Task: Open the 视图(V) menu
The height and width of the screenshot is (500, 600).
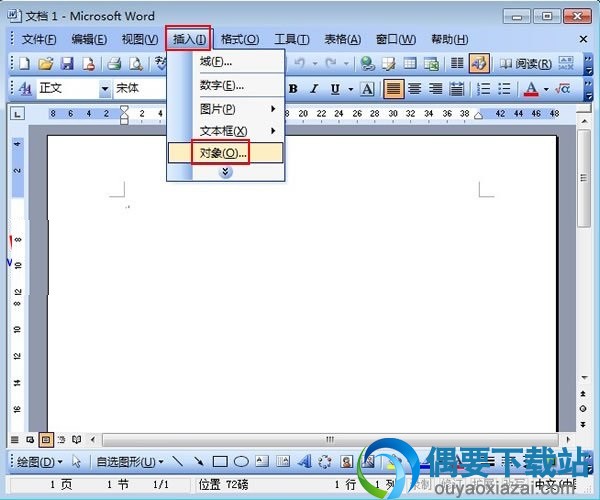Action: click(140, 39)
